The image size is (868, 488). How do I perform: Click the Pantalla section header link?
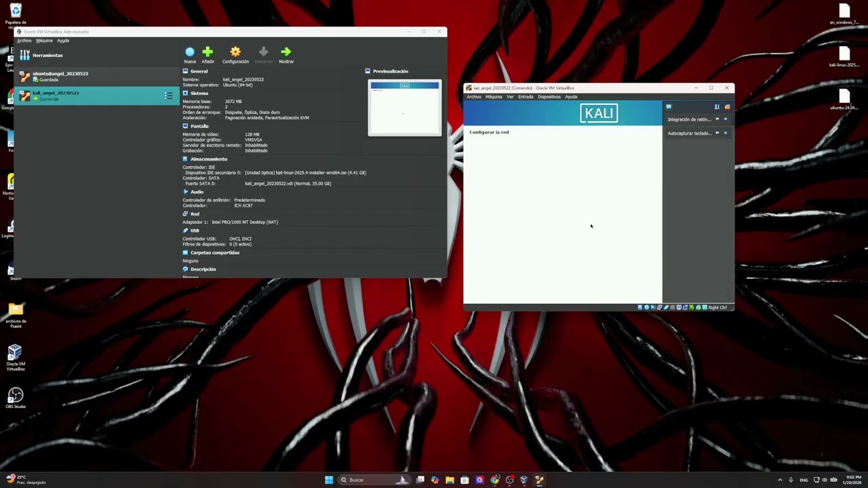pyautogui.click(x=199, y=126)
